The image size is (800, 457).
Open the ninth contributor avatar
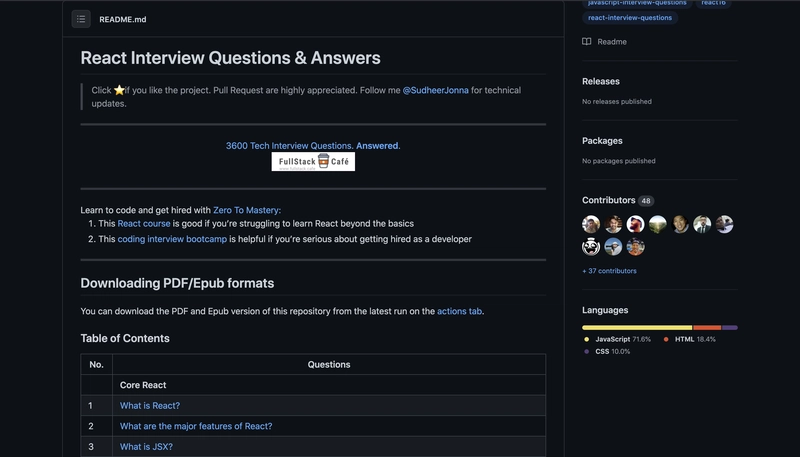(613, 247)
